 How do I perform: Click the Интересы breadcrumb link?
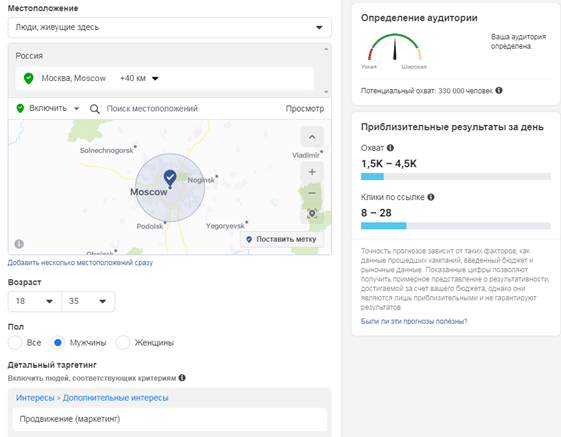click(x=35, y=398)
